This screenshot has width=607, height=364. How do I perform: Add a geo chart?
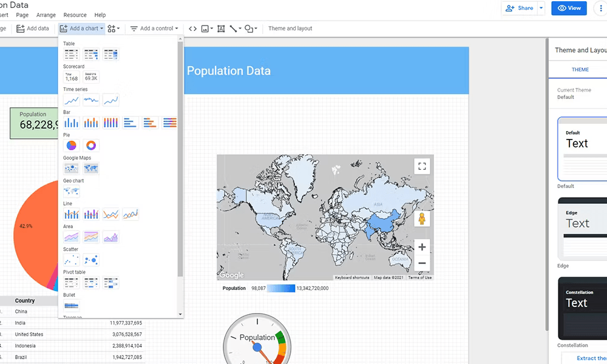pos(71,191)
